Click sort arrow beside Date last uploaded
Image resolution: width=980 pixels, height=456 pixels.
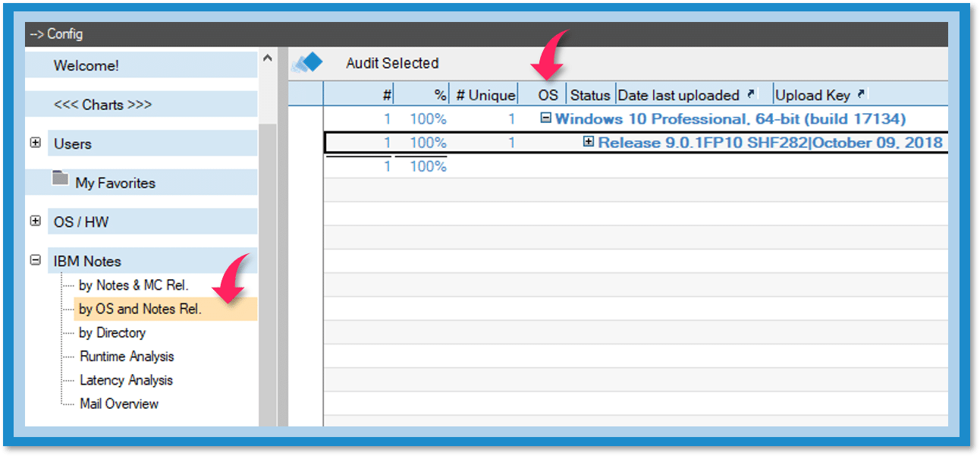pyautogui.click(x=750, y=94)
